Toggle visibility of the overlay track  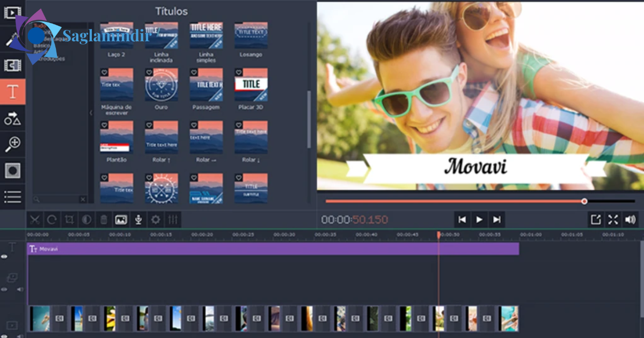(4, 290)
